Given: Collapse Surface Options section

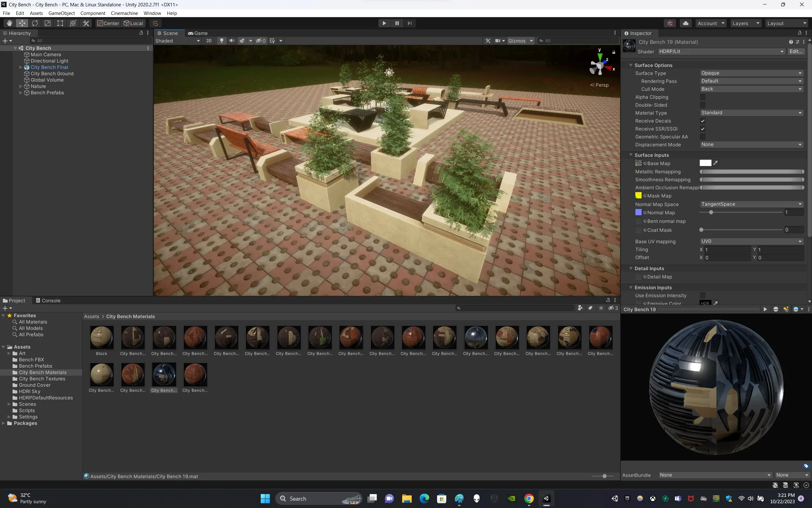Looking at the screenshot, I should (631, 65).
